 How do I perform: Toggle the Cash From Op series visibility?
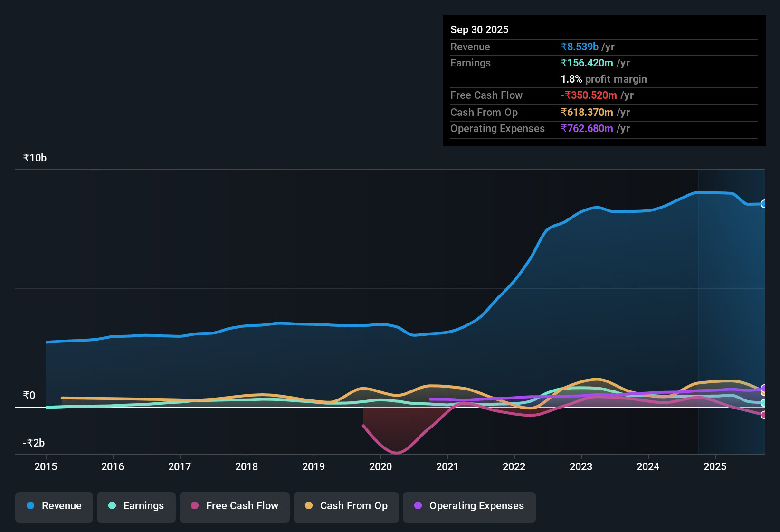pos(346,506)
